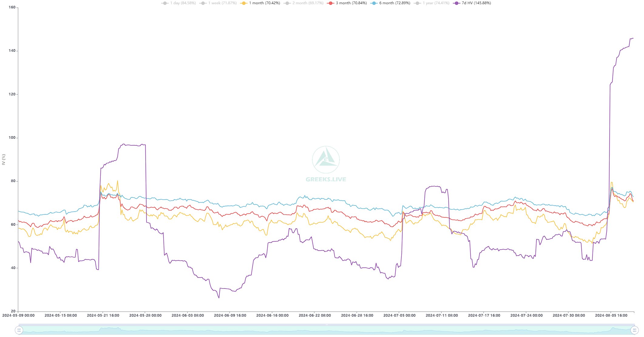This screenshot has width=644, height=337.
Task: Hide the 1 month series via legend
Action: pos(264,3)
